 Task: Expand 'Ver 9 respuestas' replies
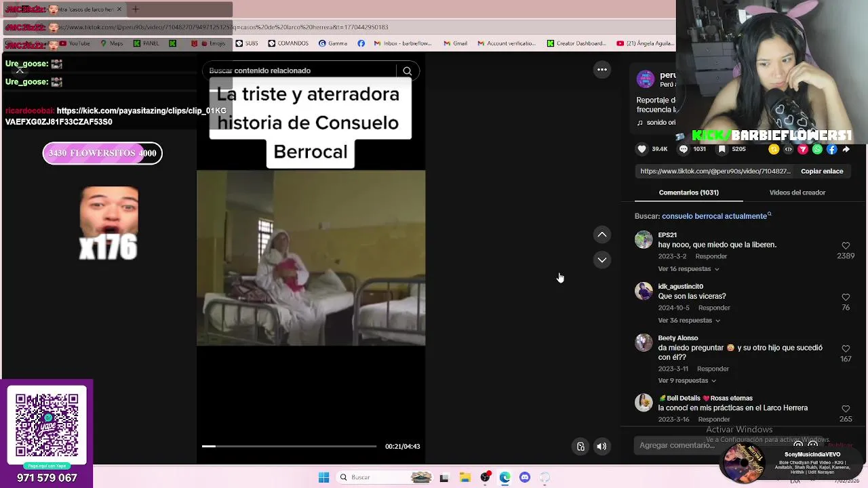tap(687, 381)
